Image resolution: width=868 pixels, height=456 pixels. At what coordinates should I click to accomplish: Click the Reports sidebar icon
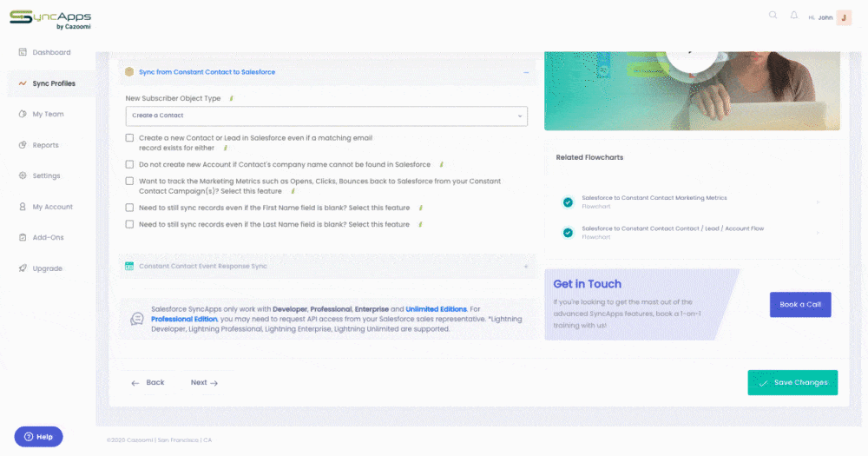(23, 145)
